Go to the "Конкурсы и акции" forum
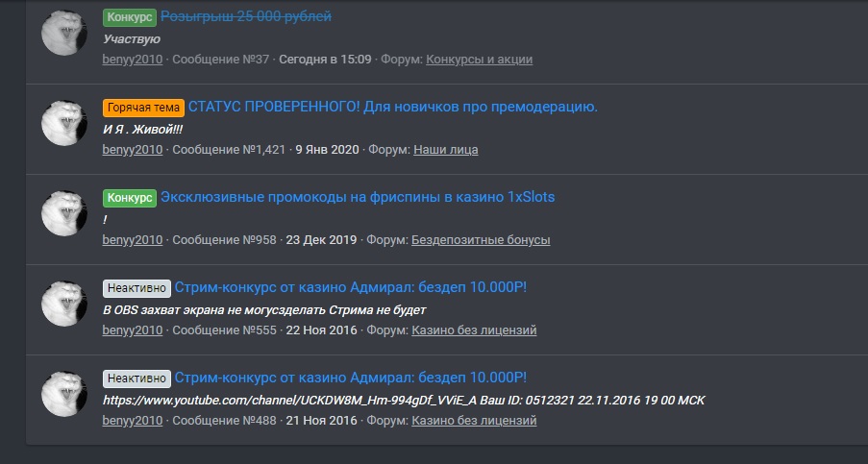This screenshot has width=868, height=464. 479,60
